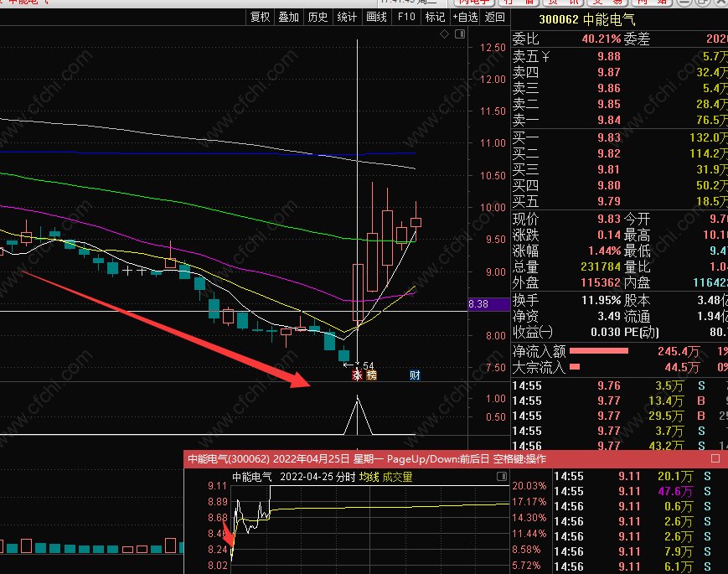The height and width of the screenshot is (574, 728).
Task: Open F10 company information
Action: pyautogui.click(x=406, y=18)
